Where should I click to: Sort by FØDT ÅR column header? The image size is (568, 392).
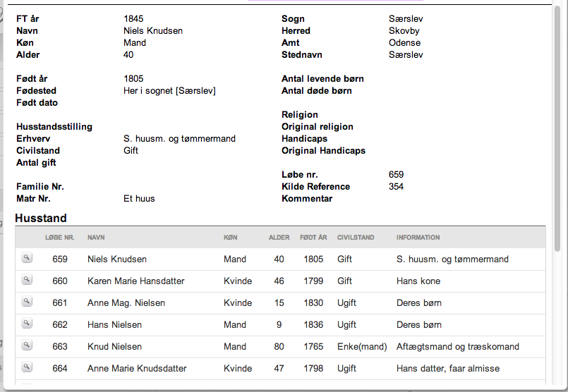click(x=313, y=238)
